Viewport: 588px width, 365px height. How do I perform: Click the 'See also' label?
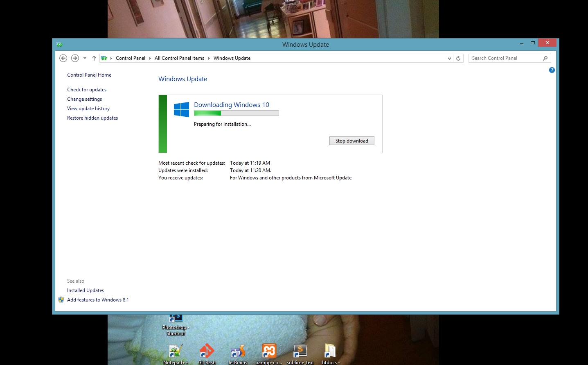tap(76, 281)
